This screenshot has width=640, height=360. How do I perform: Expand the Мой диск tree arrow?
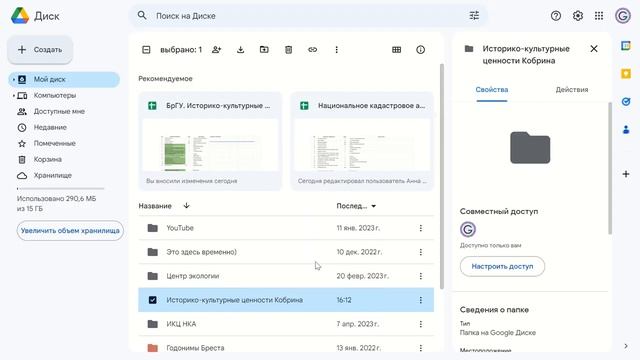13,80
